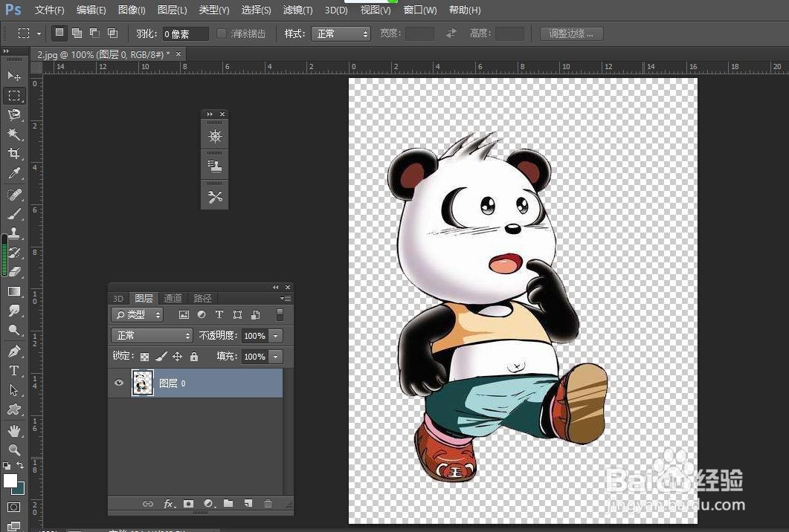The height and width of the screenshot is (532, 789).
Task: Click the link layers icon
Action: (147, 503)
